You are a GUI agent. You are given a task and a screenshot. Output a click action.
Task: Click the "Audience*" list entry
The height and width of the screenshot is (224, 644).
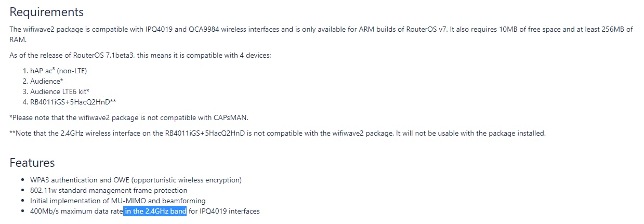tap(47, 81)
